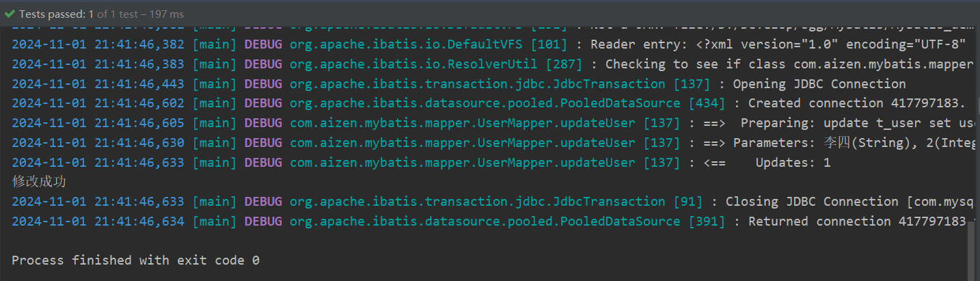Click the 'Process finished with exit code 0' line
Viewport: 980px width, 281px height.
tap(135, 260)
